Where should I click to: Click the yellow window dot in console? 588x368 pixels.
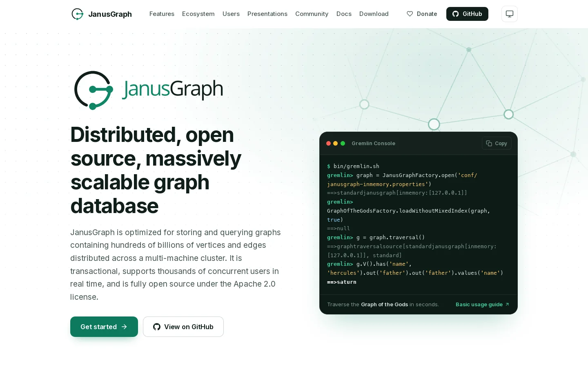point(336,144)
